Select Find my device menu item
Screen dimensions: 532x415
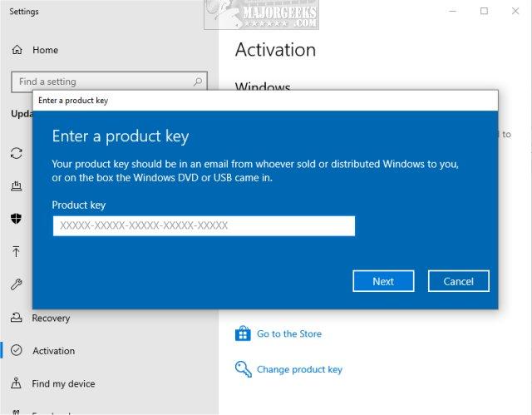click(63, 383)
